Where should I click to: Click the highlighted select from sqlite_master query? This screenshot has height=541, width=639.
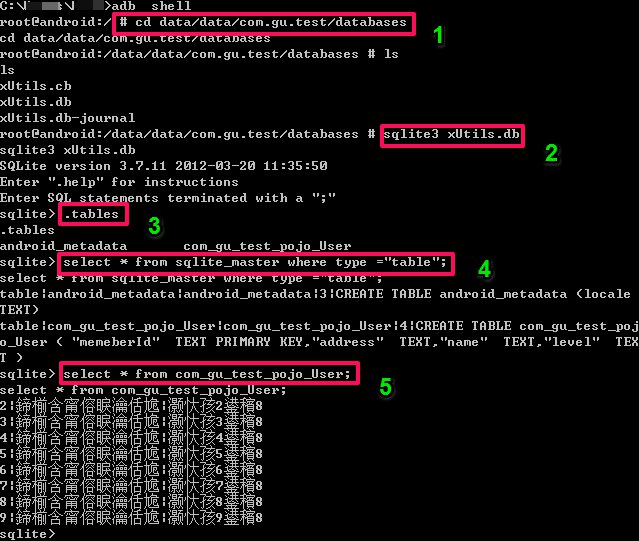(x=256, y=263)
